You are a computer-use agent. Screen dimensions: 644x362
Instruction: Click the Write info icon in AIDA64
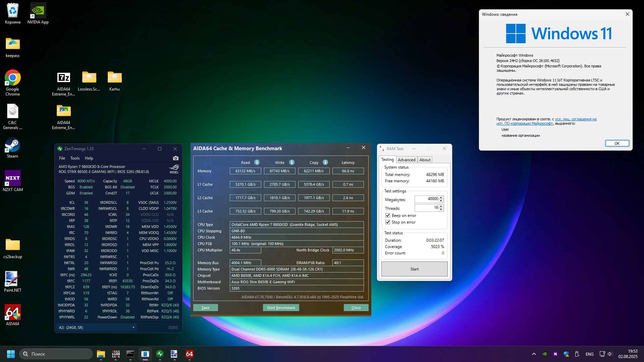pos(292,162)
